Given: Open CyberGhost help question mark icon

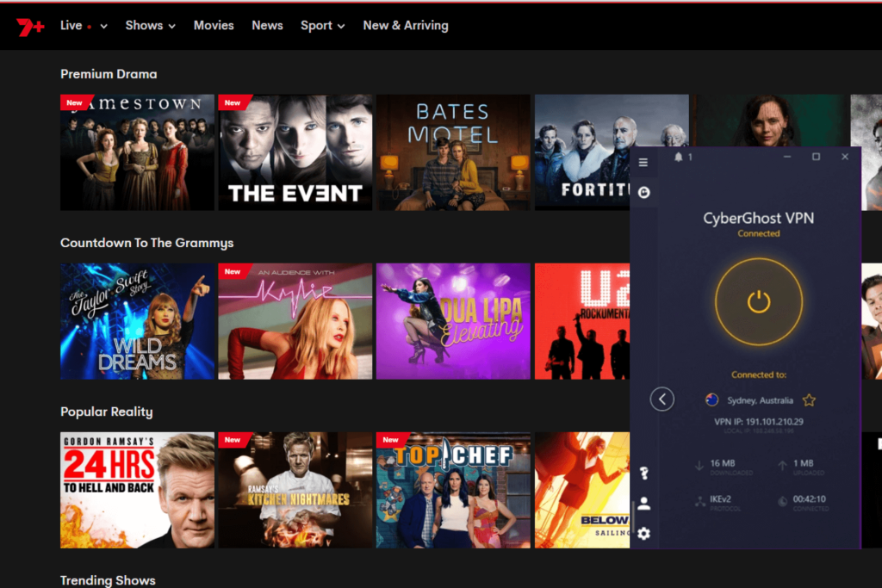Looking at the screenshot, I should (643, 473).
